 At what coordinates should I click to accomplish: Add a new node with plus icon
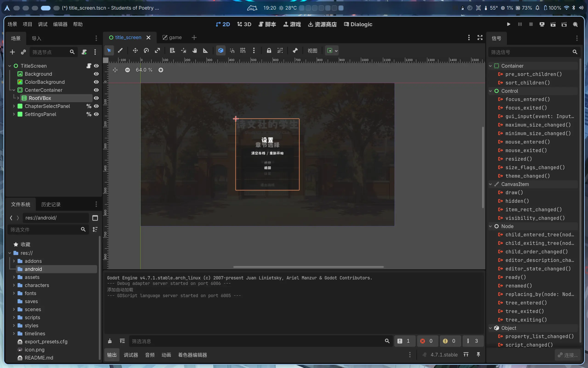[x=12, y=52]
